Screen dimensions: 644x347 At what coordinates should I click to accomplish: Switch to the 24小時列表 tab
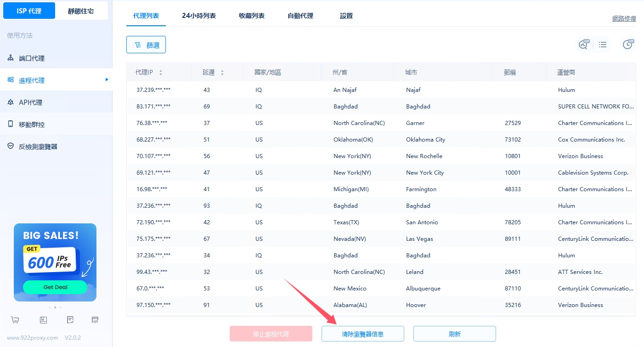(198, 16)
